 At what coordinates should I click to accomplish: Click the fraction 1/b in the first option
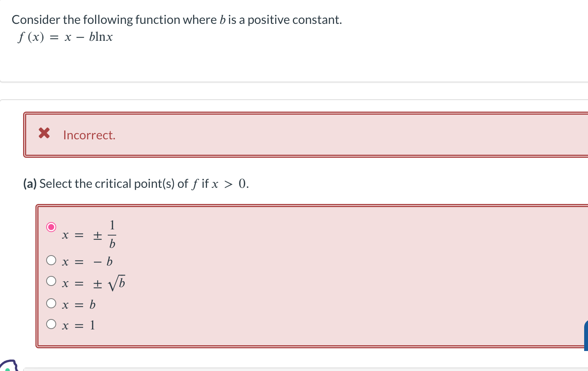tap(112, 234)
